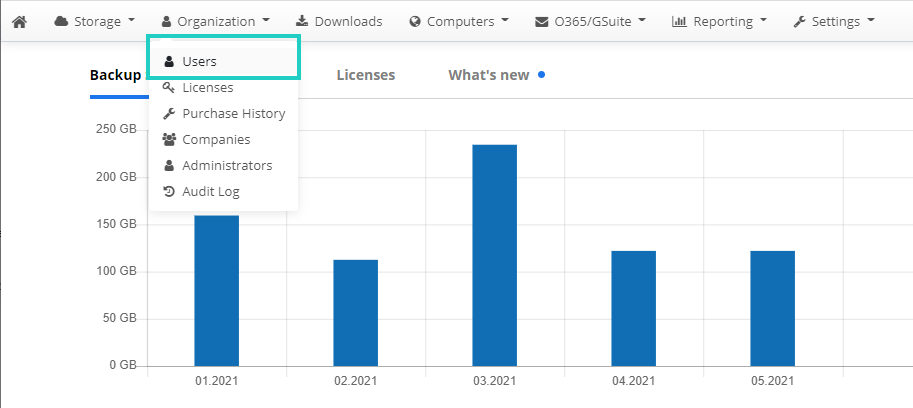The width and height of the screenshot is (913, 408).
Task: Click the O365/GSuite envelope icon
Action: click(x=542, y=22)
